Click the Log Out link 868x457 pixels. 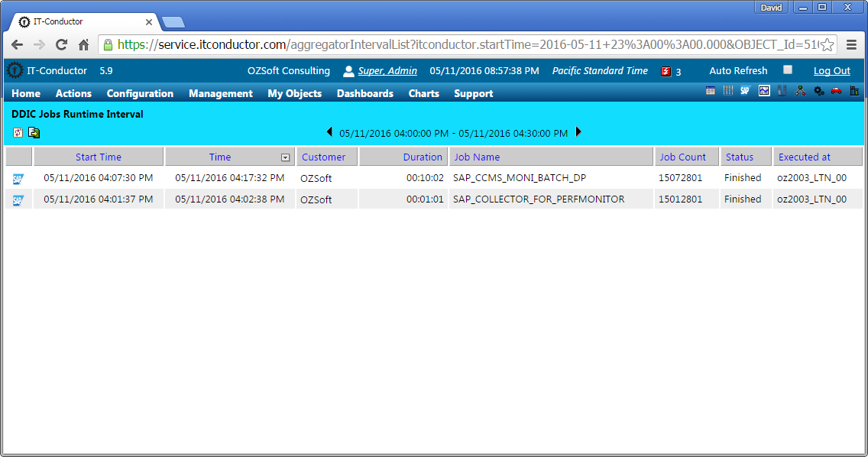(831, 71)
